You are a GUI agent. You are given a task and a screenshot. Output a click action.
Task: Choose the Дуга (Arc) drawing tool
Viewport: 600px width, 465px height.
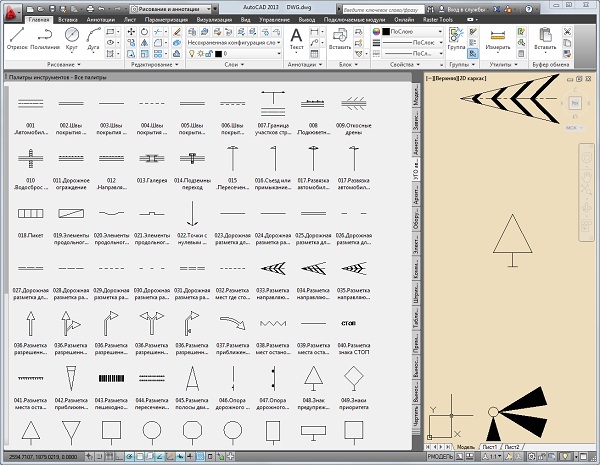pyautogui.click(x=95, y=37)
